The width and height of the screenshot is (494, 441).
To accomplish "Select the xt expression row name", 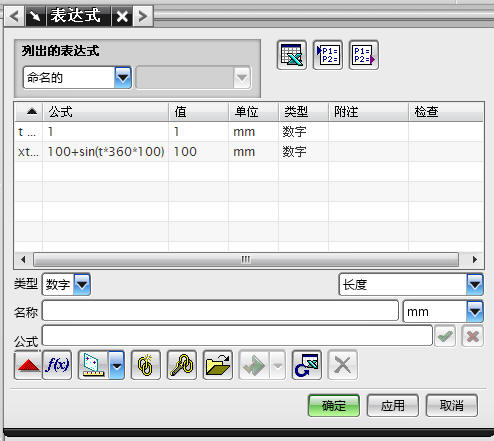I will click(x=29, y=152).
